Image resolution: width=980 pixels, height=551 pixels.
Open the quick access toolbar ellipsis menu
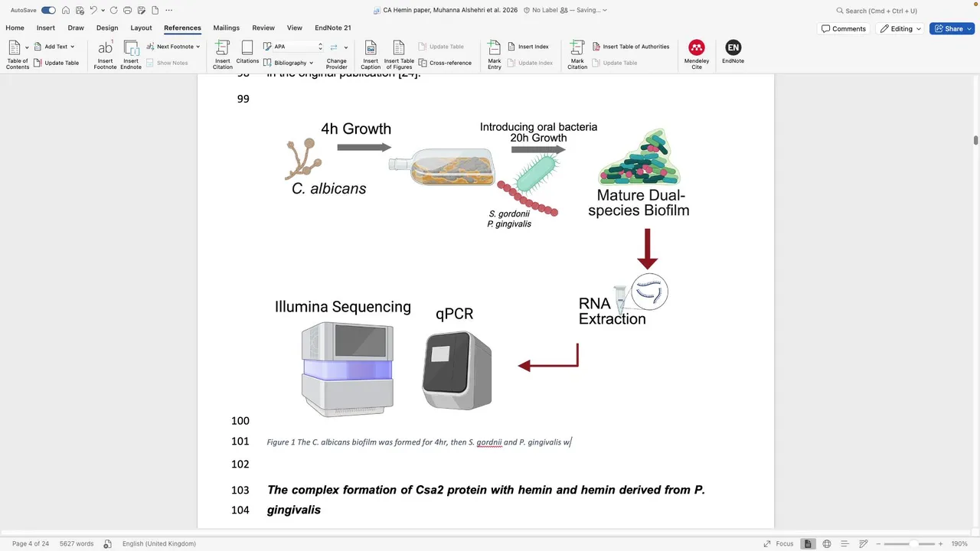point(169,11)
